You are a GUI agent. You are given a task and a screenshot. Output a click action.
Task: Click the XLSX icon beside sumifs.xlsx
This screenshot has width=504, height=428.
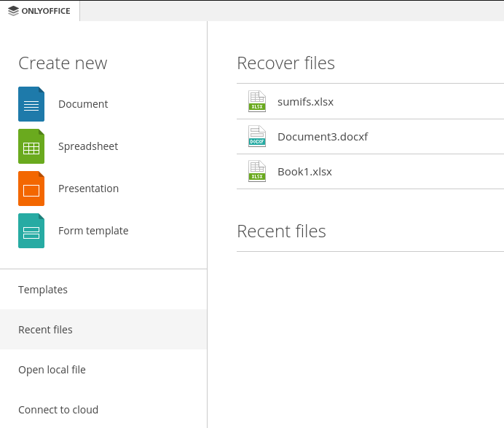coord(257,101)
